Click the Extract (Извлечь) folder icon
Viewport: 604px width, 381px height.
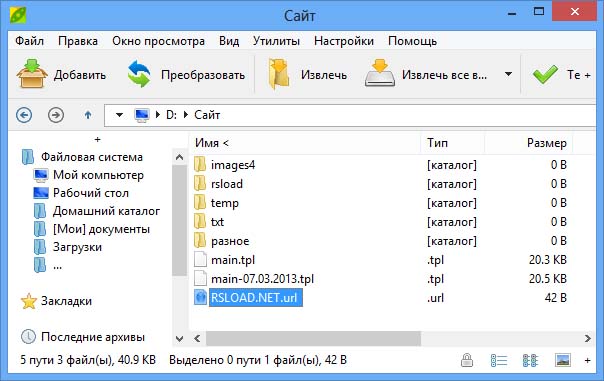pos(279,74)
